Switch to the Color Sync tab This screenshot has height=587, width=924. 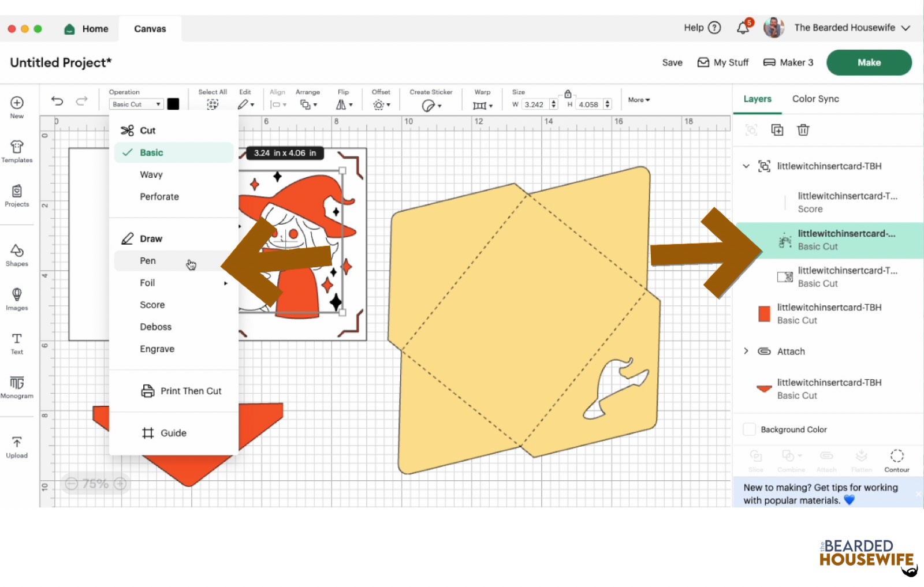pos(815,99)
